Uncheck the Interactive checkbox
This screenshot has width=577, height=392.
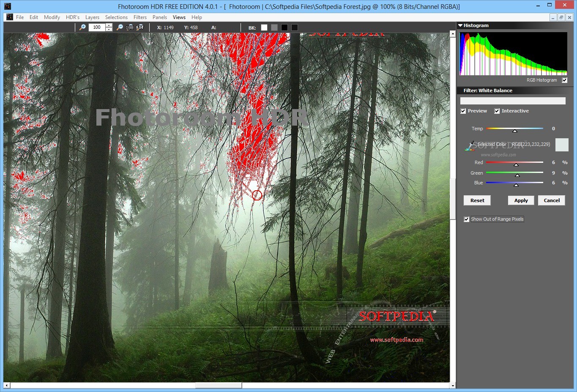point(497,111)
